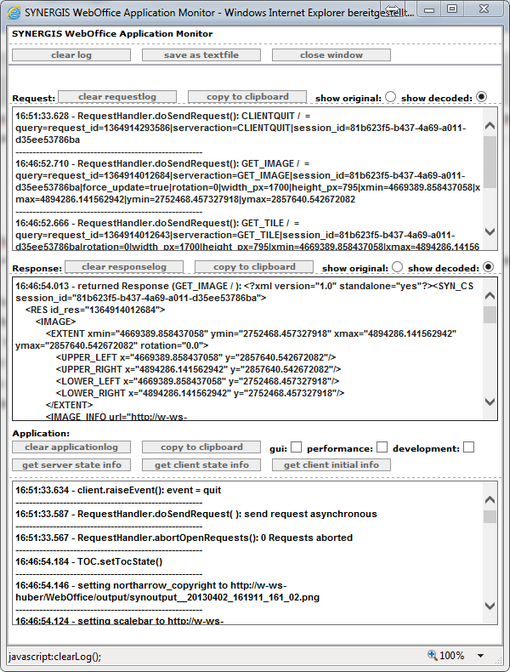Click the application log scroll down arrow
The image size is (510, 672).
pos(489,606)
